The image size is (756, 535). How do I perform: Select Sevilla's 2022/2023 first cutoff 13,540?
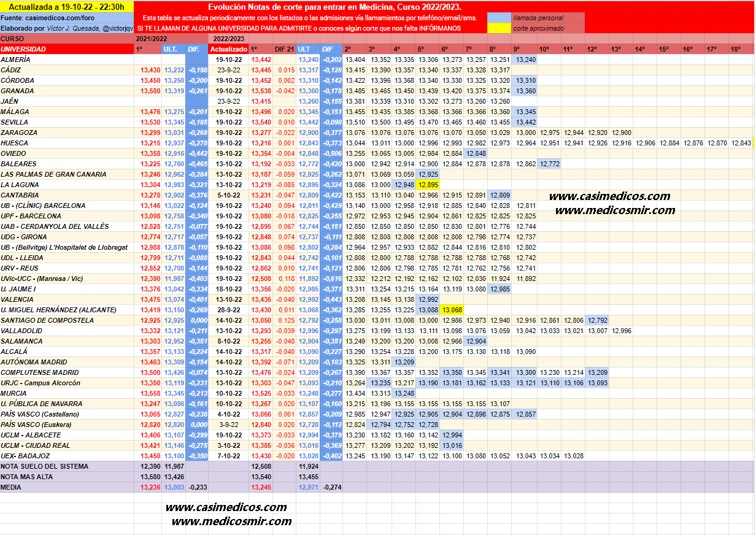261,122
